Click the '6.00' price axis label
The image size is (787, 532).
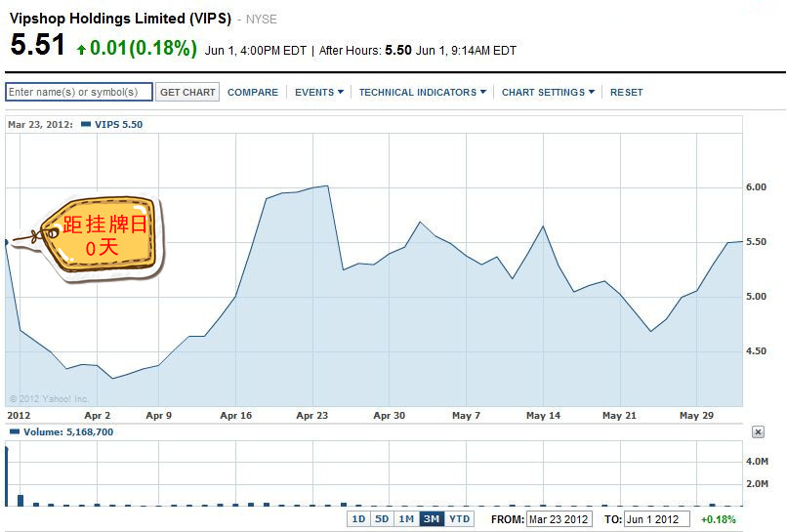[x=756, y=187]
